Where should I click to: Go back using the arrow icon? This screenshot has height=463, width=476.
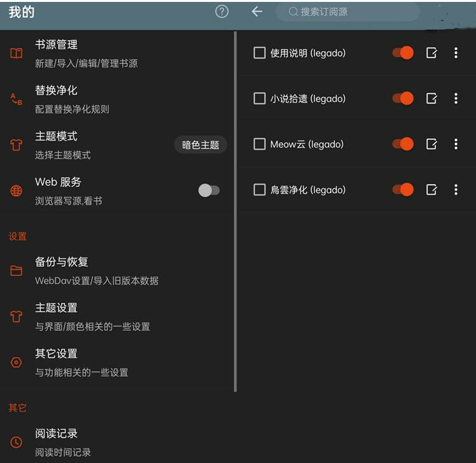coord(257,12)
